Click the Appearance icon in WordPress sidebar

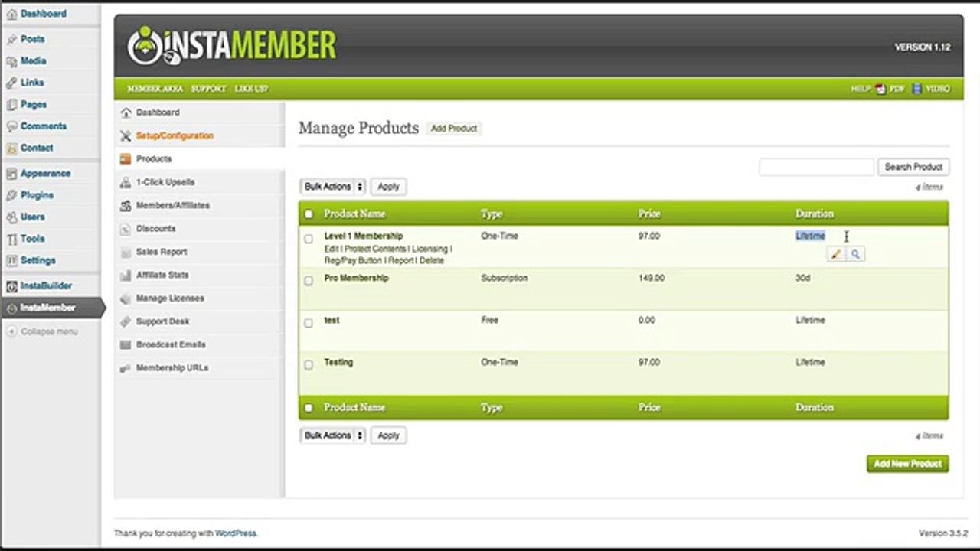pos(11,174)
